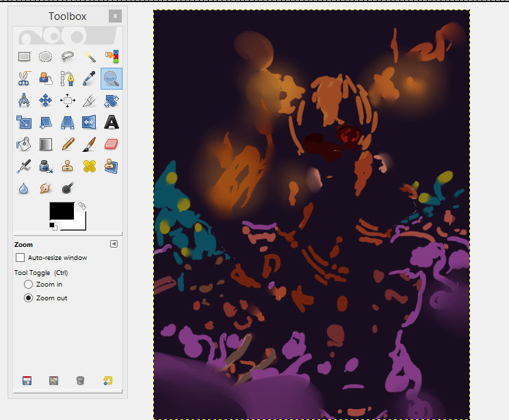Reset colors to default black and white
The height and width of the screenshot is (420, 509).
(x=53, y=226)
